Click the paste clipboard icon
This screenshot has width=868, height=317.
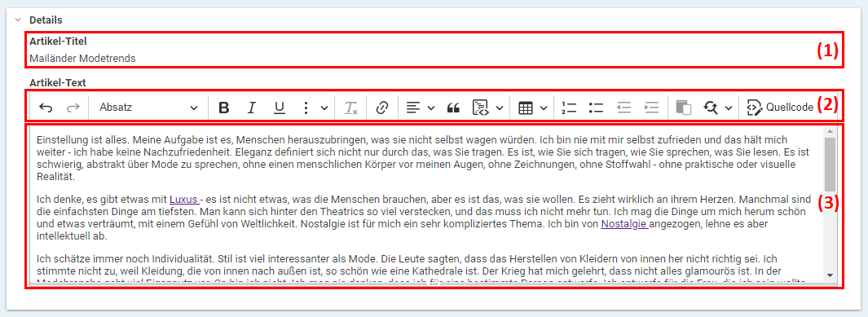pyautogui.click(x=685, y=108)
